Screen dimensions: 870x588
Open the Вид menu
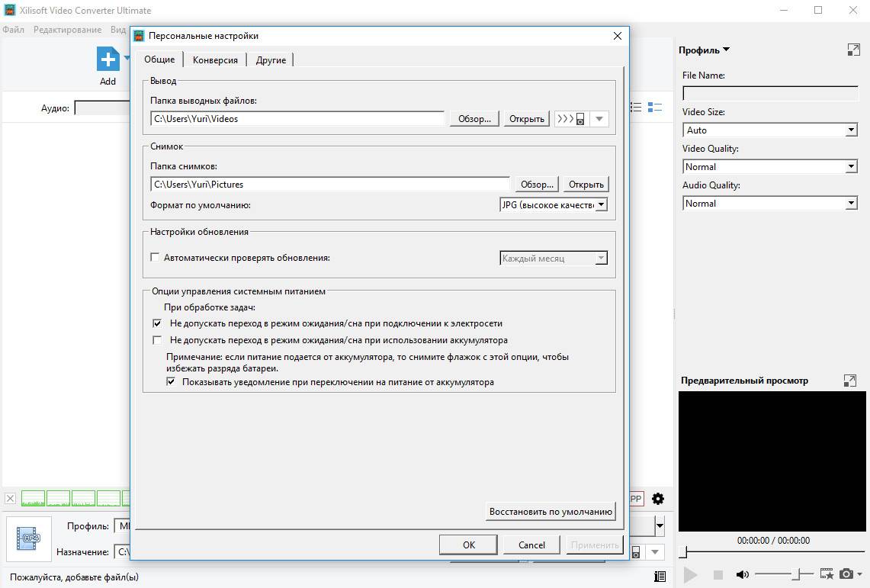118,30
